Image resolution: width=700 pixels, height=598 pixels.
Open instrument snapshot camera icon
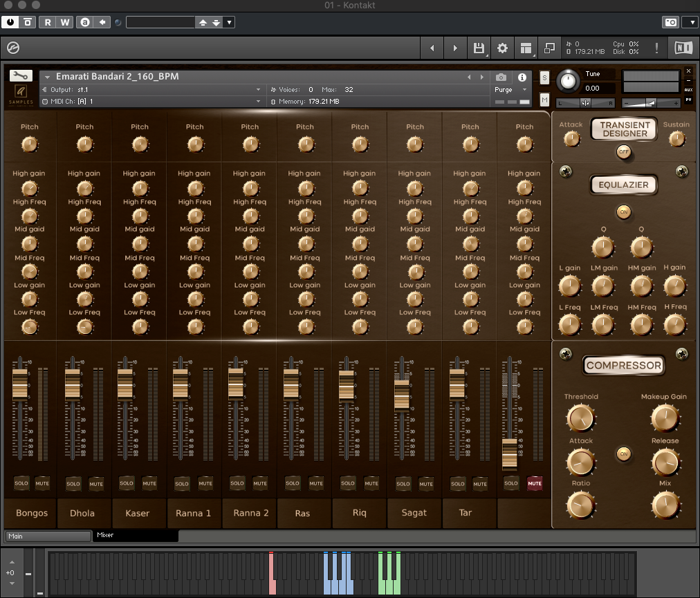(x=501, y=77)
